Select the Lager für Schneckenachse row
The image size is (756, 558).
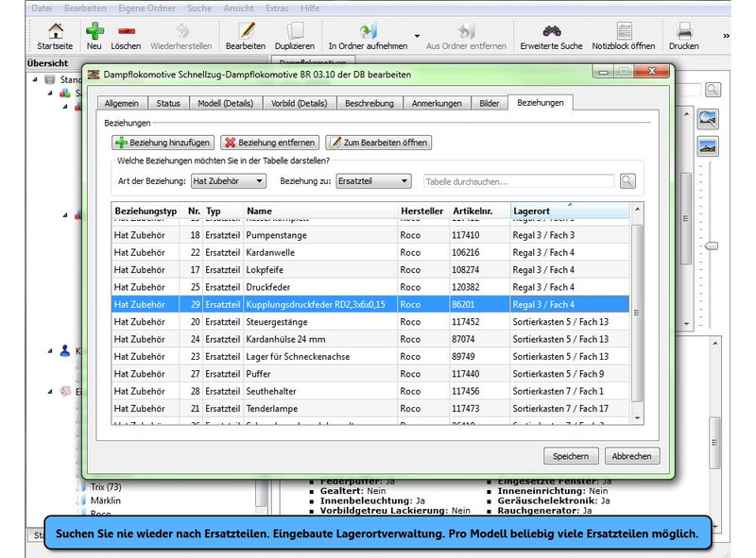370,357
